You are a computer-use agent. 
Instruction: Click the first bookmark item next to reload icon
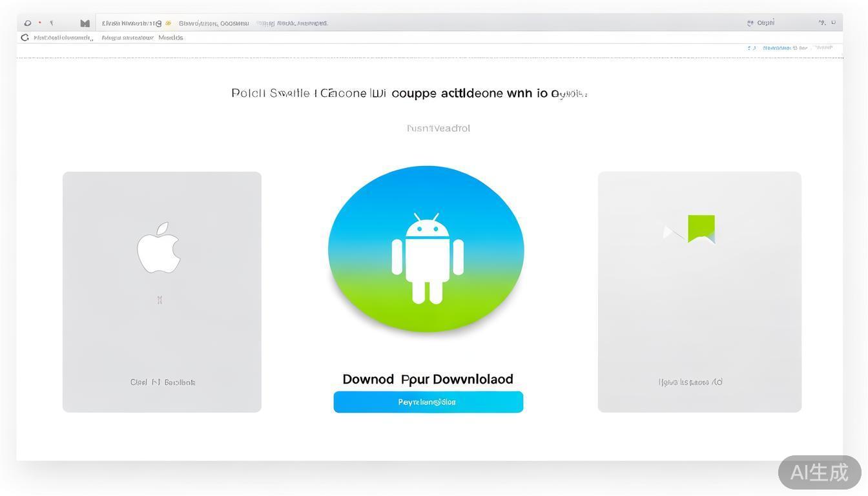(63, 37)
